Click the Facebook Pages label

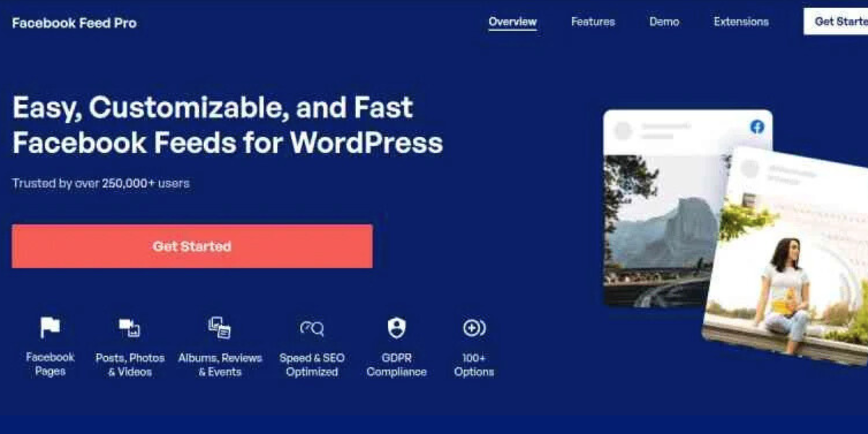click(x=50, y=365)
